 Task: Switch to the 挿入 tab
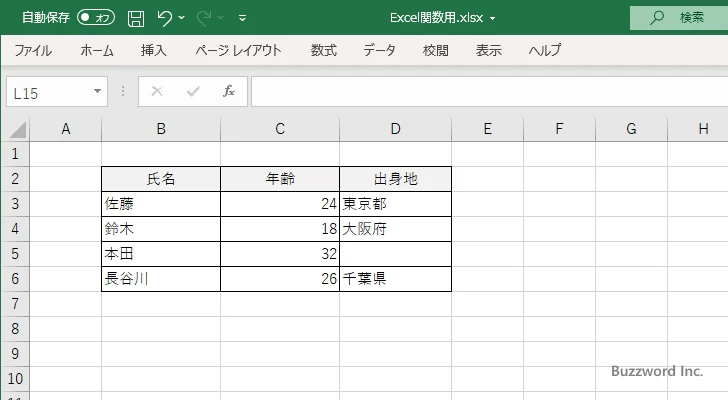coord(154,50)
